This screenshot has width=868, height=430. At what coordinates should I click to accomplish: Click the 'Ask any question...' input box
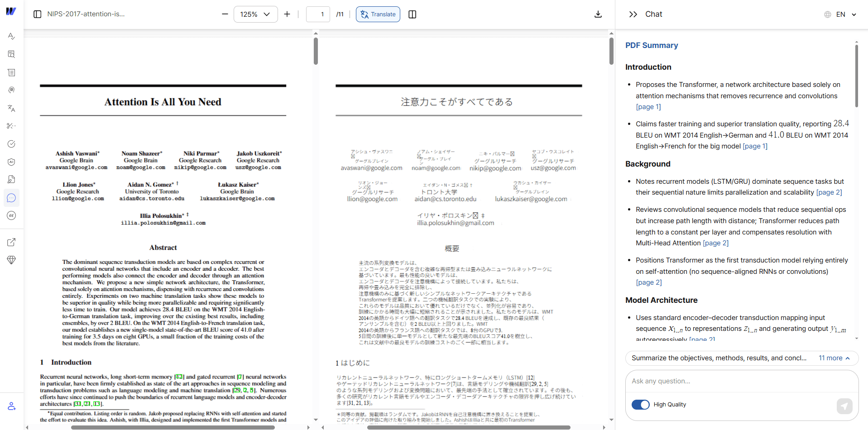coord(742,381)
